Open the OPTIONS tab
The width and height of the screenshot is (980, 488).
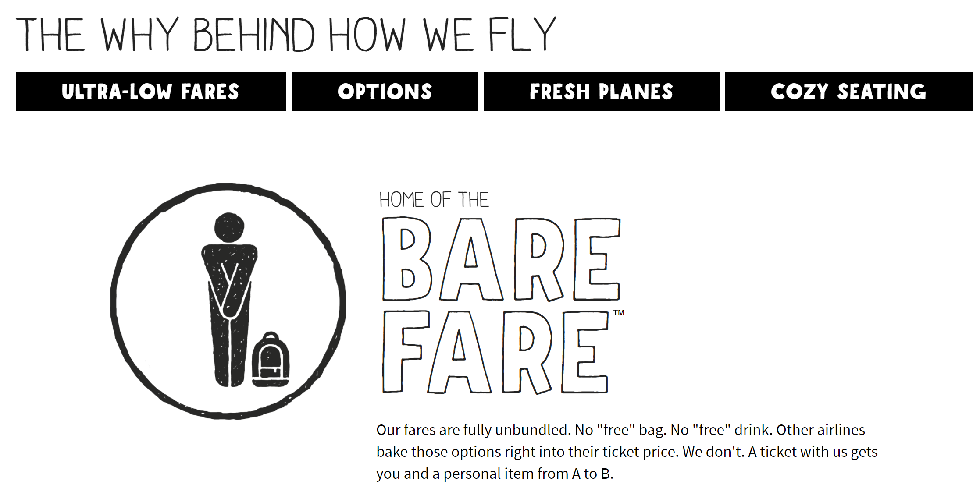[x=385, y=91]
